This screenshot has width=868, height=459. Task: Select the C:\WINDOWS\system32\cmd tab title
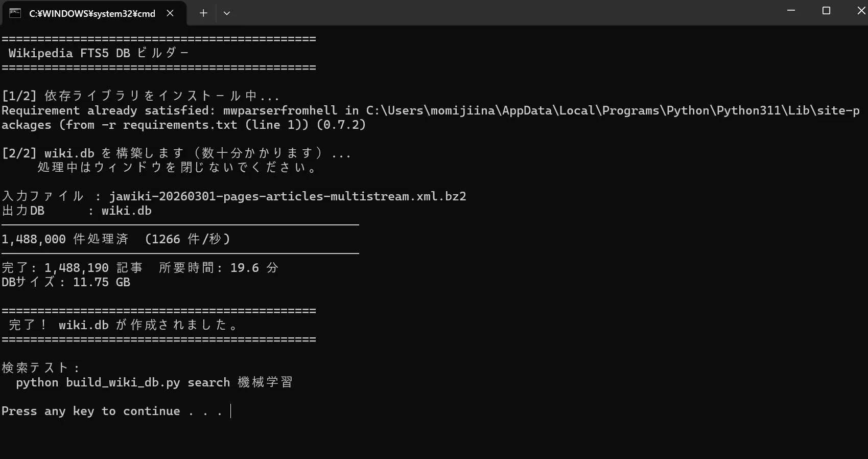pos(92,14)
